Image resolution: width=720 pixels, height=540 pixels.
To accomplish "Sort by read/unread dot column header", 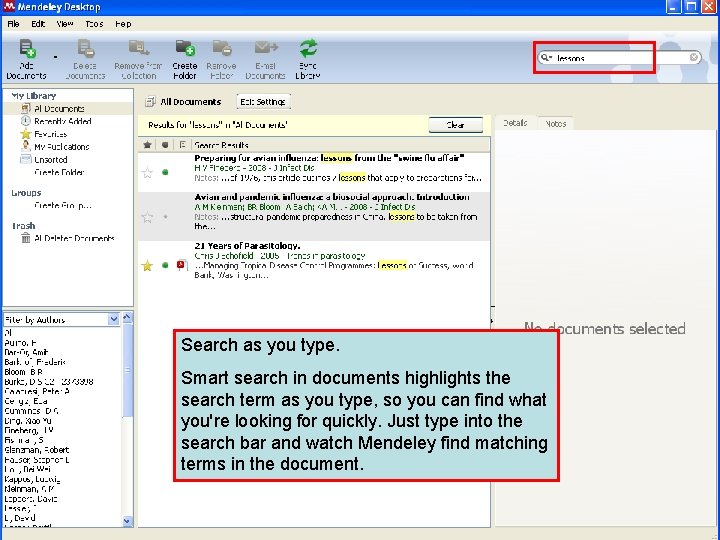I will [x=165, y=145].
